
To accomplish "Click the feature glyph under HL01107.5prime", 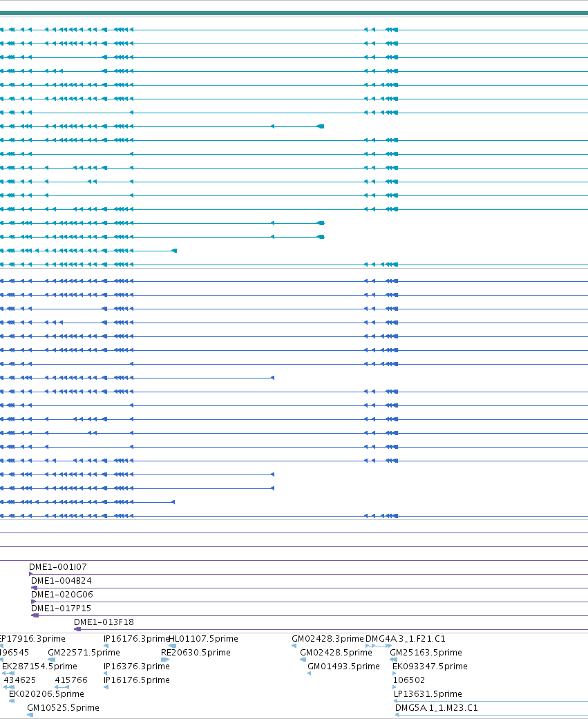I will click(x=173, y=646).
